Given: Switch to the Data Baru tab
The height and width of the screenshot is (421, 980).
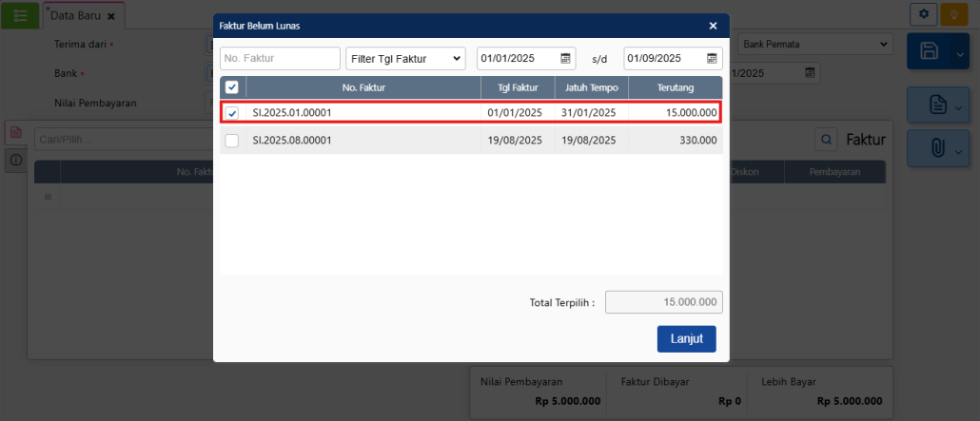Looking at the screenshot, I should [76, 16].
